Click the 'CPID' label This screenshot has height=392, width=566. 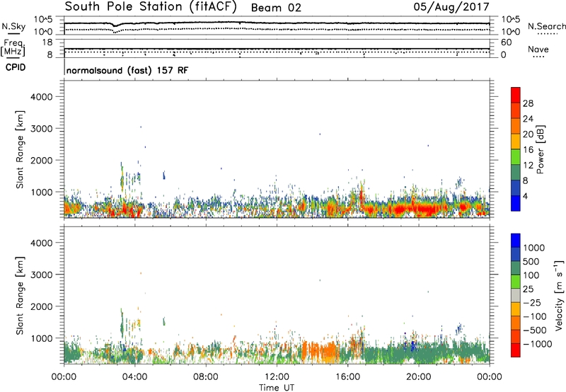click(16, 67)
